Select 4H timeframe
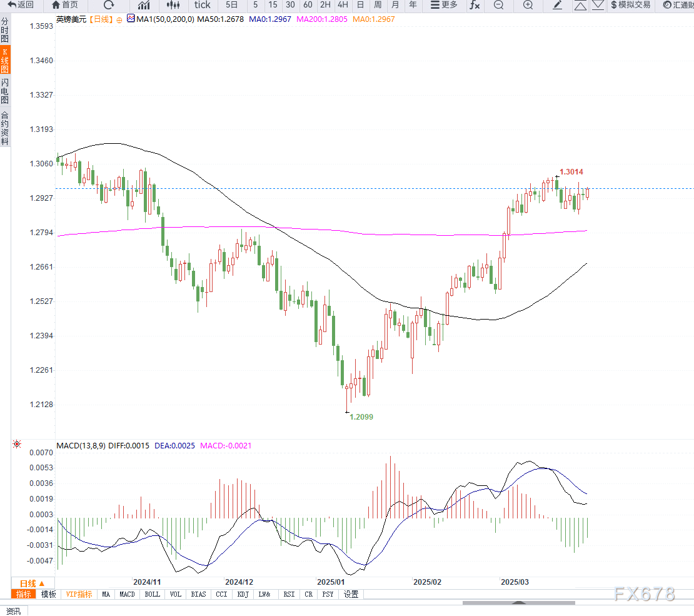The width and height of the screenshot is (694, 616). coord(343,5)
